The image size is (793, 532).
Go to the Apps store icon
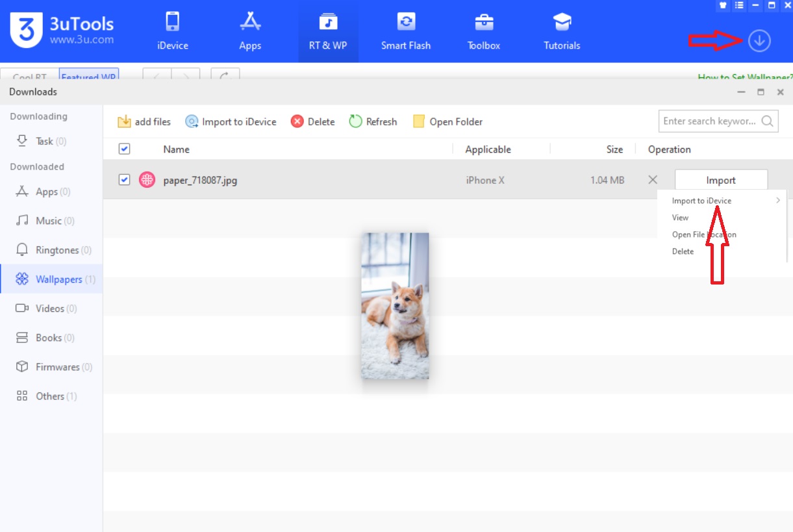tap(250, 31)
